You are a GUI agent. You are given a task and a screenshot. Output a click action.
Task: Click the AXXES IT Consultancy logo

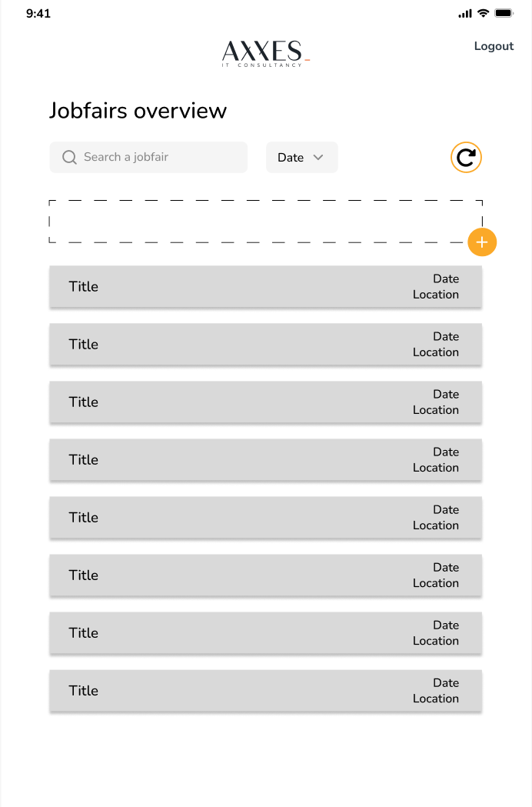(264, 54)
